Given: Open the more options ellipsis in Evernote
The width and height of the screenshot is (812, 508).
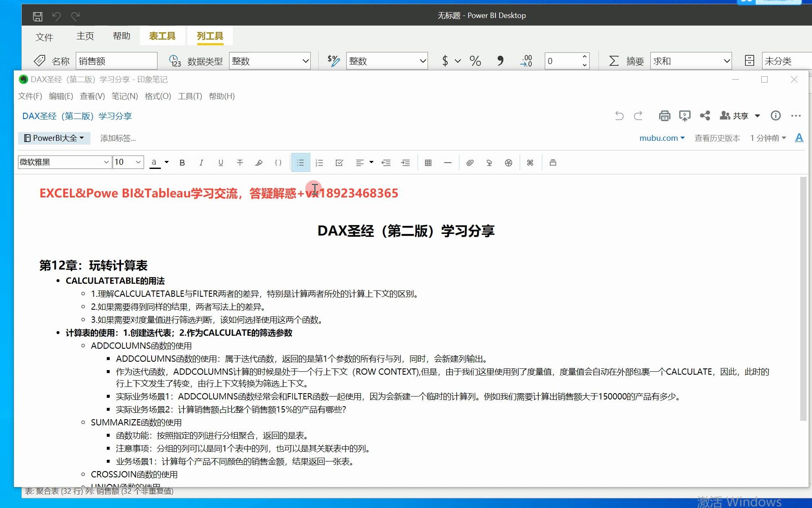Looking at the screenshot, I should coord(796,116).
